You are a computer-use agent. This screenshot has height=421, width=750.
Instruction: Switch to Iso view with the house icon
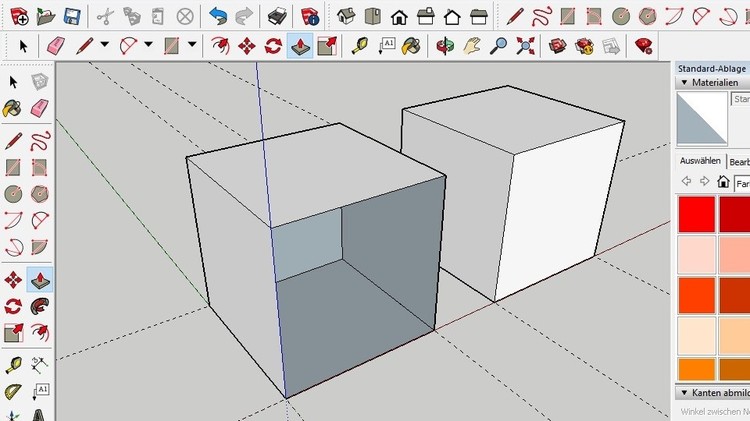pos(346,16)
